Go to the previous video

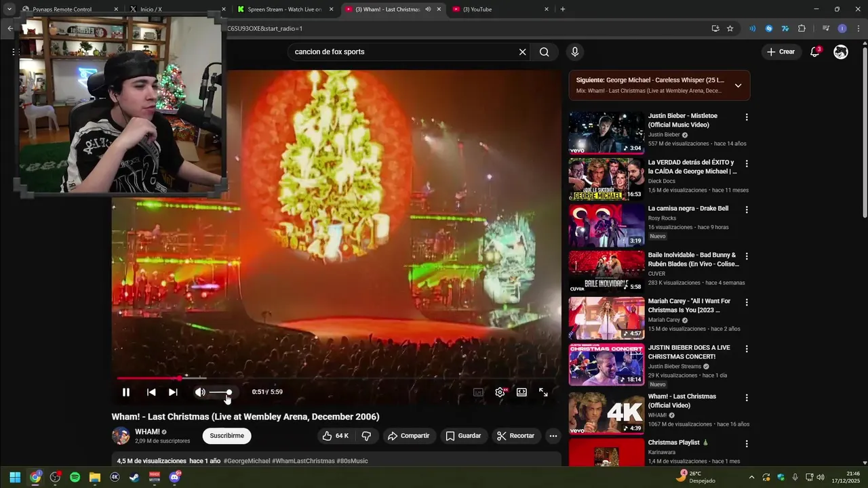[151, 392]
